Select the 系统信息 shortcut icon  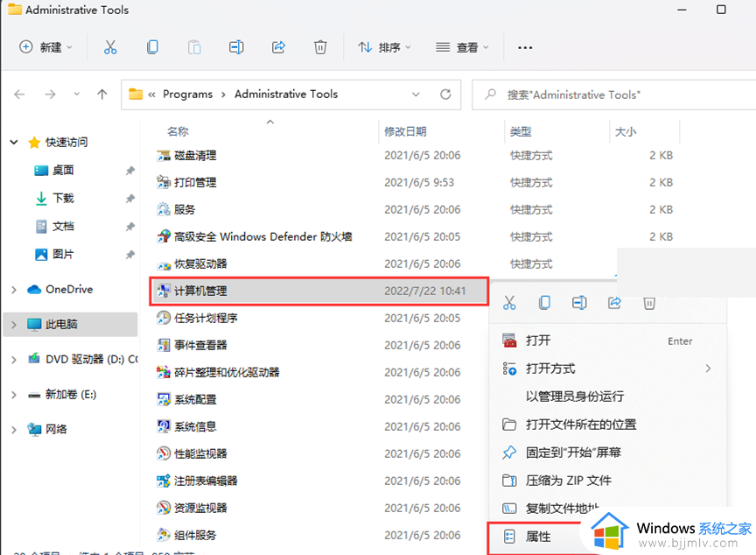[164, 426]
